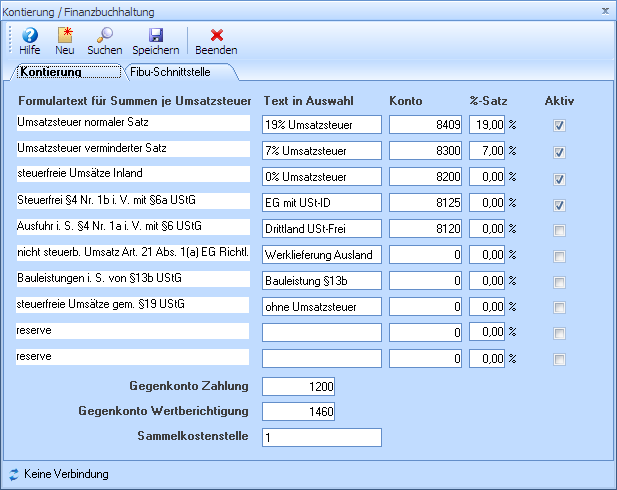
Task: Enable Aktiv for Drittland USt-Frei row
Action: [x=560, y=229]
